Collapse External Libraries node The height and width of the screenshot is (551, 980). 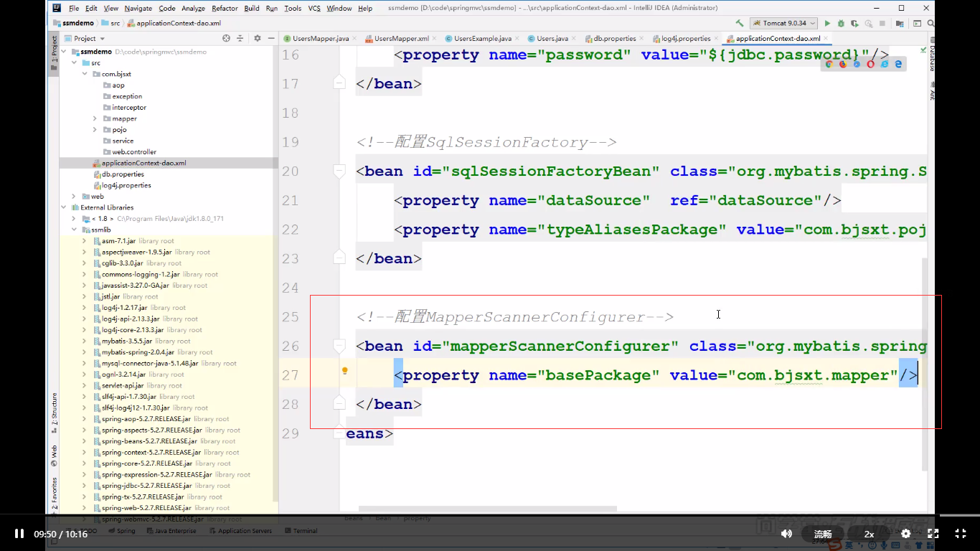tap(64, 207)
